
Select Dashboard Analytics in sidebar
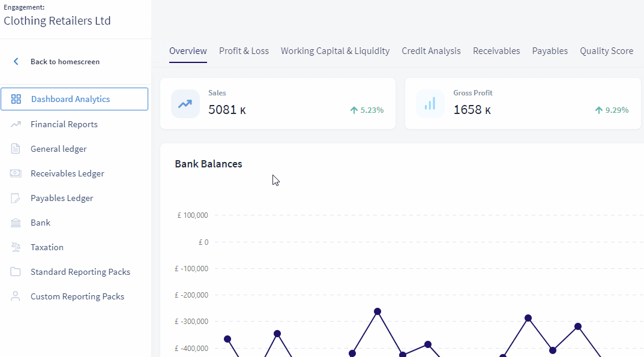click(74, 99)
